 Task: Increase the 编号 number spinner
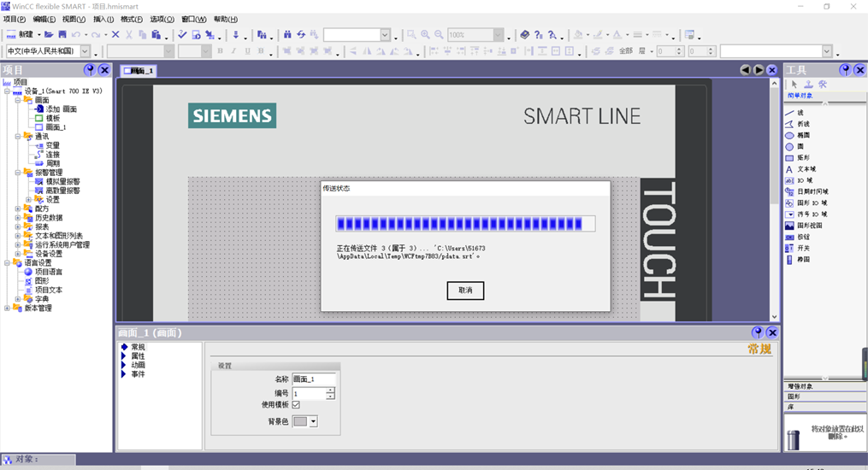pyautogui.click(x=330, y=391)
